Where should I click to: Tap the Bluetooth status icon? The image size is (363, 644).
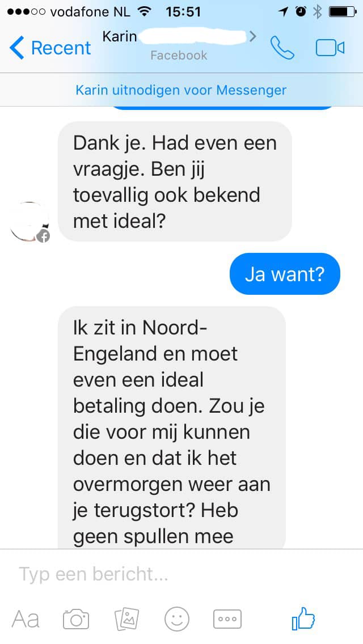point(317,12)
